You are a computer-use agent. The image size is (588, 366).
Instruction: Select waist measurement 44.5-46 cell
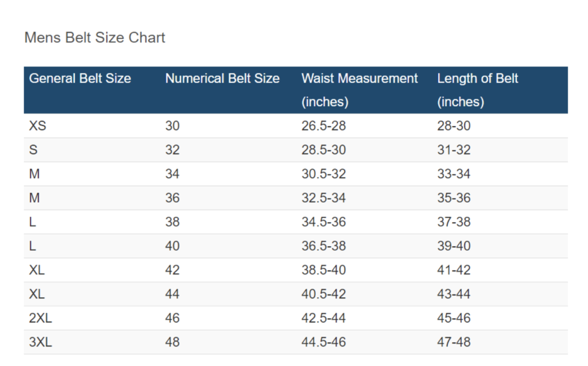tap(324, 342)
